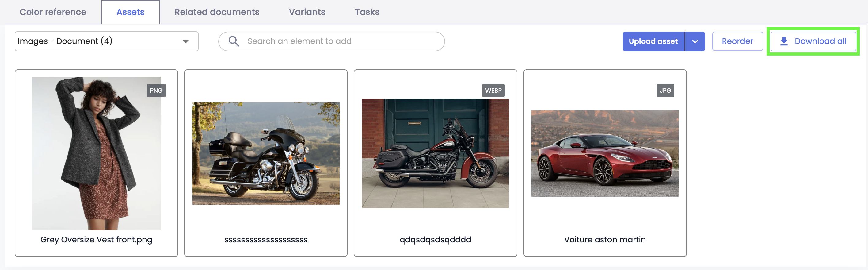
Task: Click the JPG format badge
Action: point(665,91)
